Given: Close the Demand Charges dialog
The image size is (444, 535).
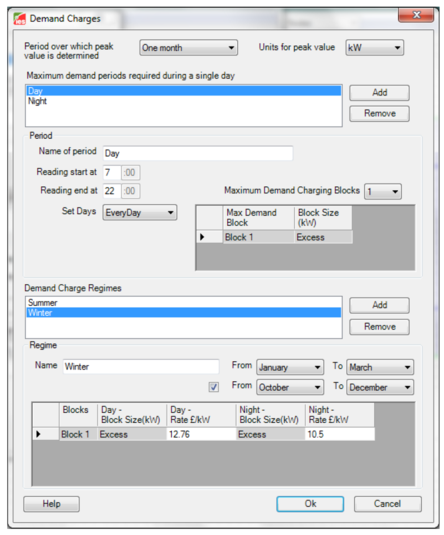Looking at the screenshot, I should tap(416, 15).
